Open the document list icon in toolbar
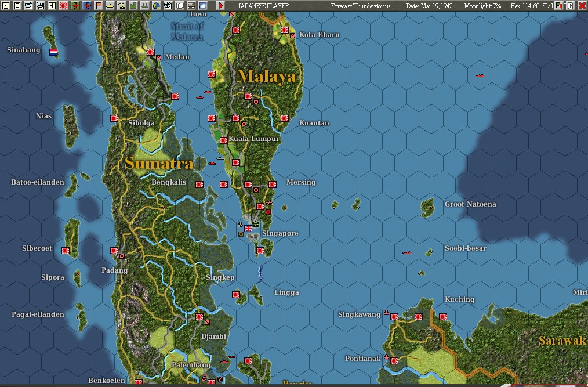The height and width of the screenshot is (387, 588). point(17,6)
